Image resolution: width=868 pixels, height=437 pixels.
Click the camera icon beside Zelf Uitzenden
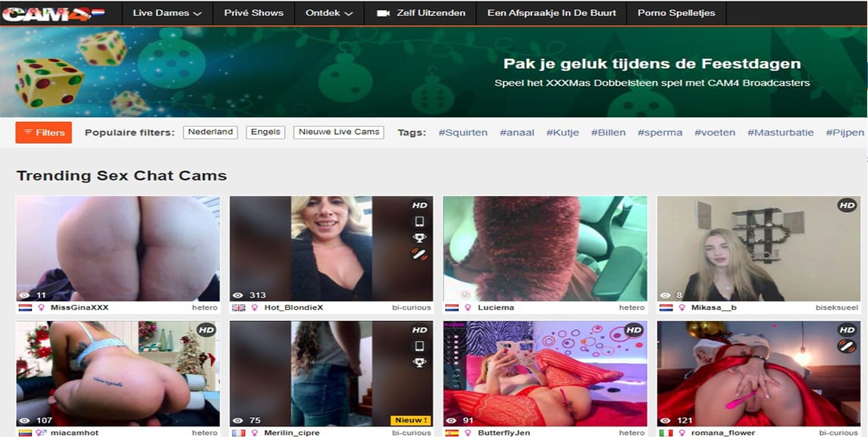[x=383, y=13]
